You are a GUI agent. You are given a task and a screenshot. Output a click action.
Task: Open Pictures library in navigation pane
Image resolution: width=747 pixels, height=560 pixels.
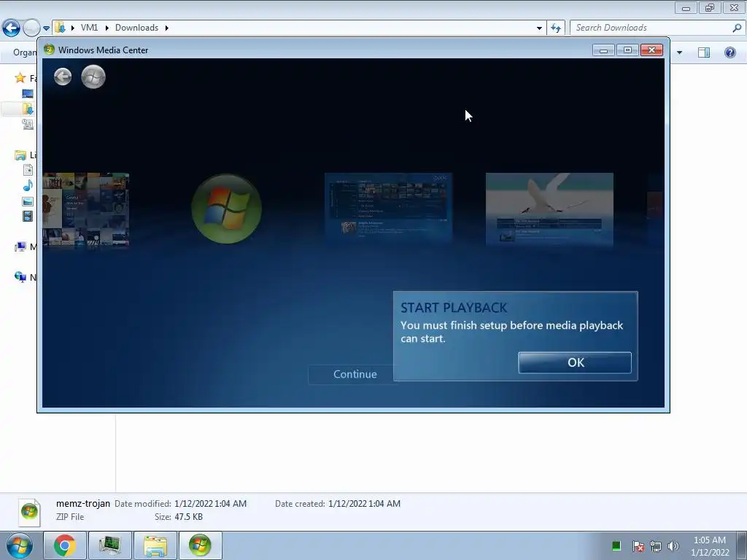click(x=28, y=201)
